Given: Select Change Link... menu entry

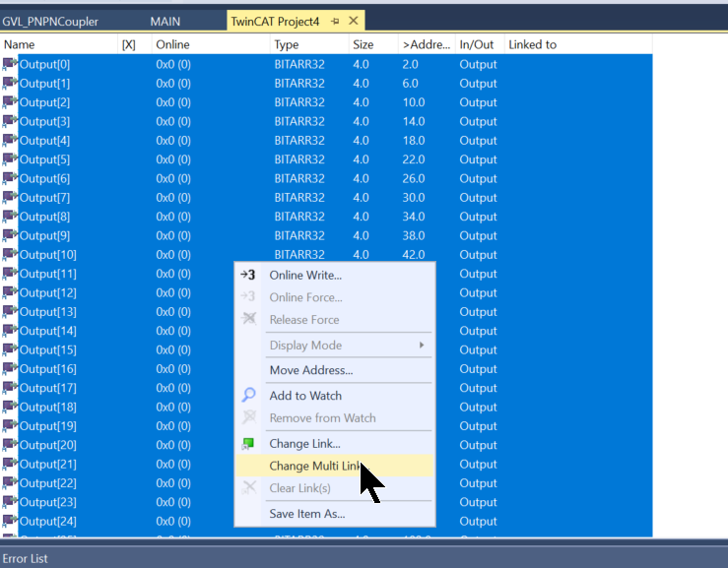Looking at the screenshot, I should [x=304, y=444].
